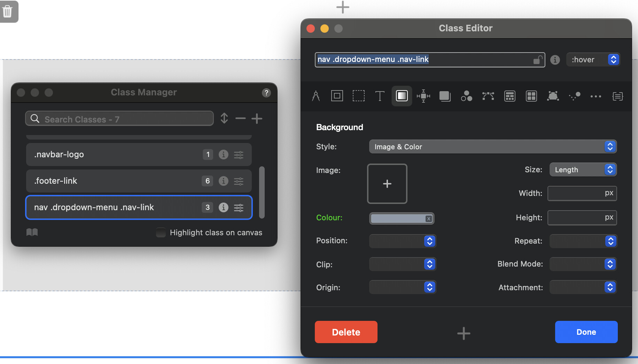This screenshot has height=364, width=638.
Task: Enable Highlight class on canvas checkbox
Action: [x=161, y=232]
